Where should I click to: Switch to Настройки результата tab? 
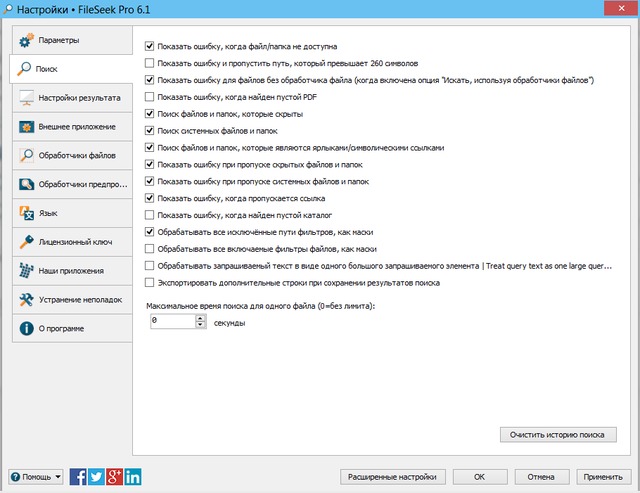point(72,98)
